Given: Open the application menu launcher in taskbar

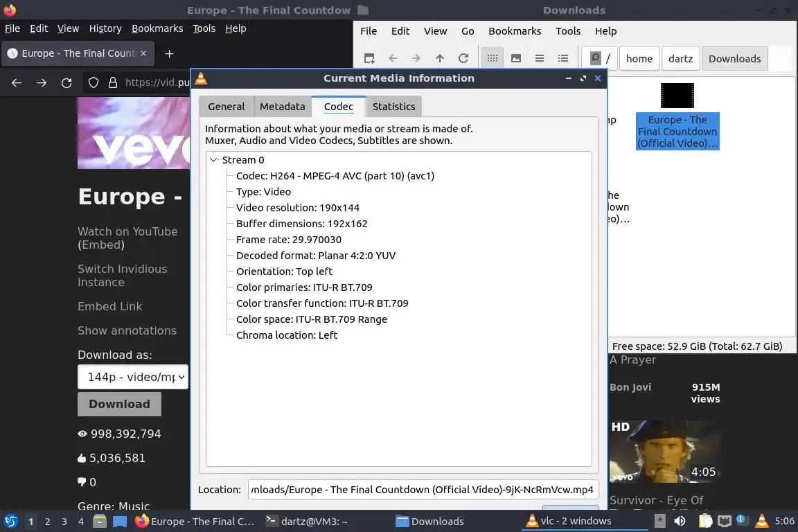Looking at the screenshot, I should click(10, 522).
